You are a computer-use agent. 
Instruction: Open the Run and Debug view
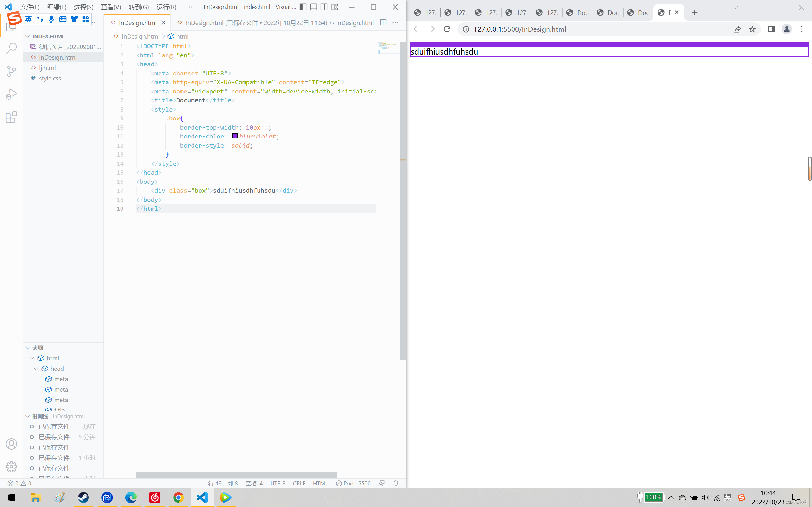[x=11, y=94]
